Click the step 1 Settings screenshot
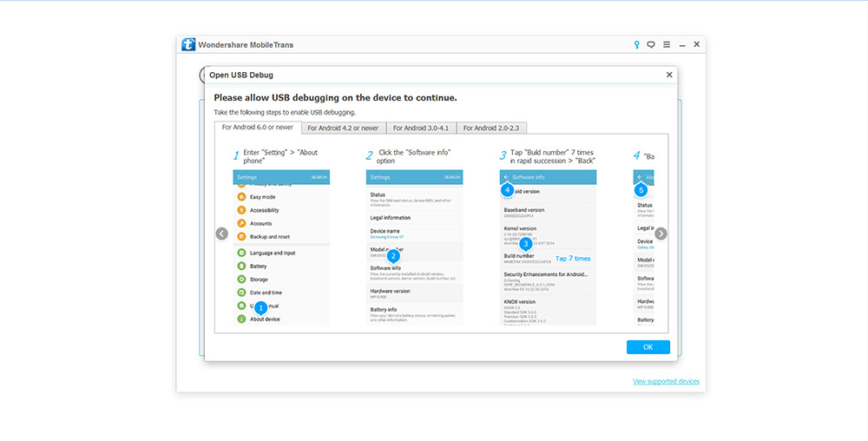 coord(281,247)
